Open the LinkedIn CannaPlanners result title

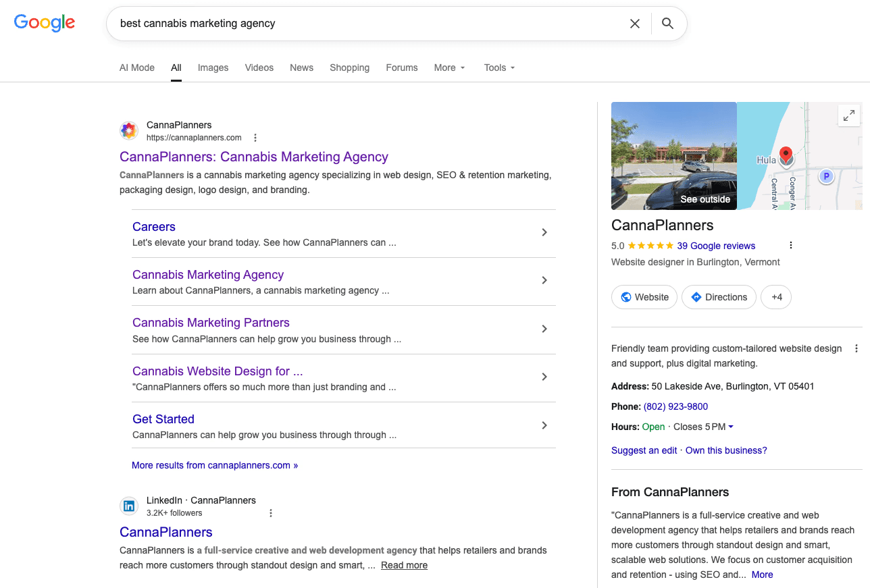pos(166,532)
